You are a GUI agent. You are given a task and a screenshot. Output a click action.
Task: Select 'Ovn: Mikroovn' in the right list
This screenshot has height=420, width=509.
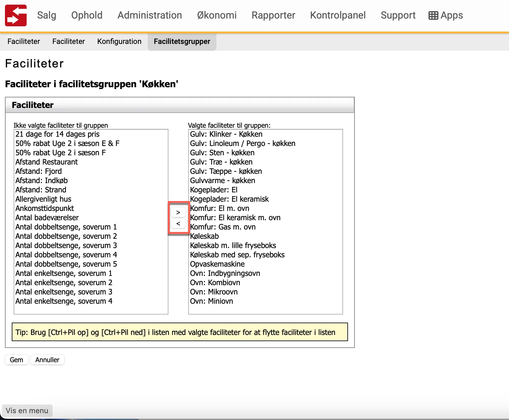214,292
